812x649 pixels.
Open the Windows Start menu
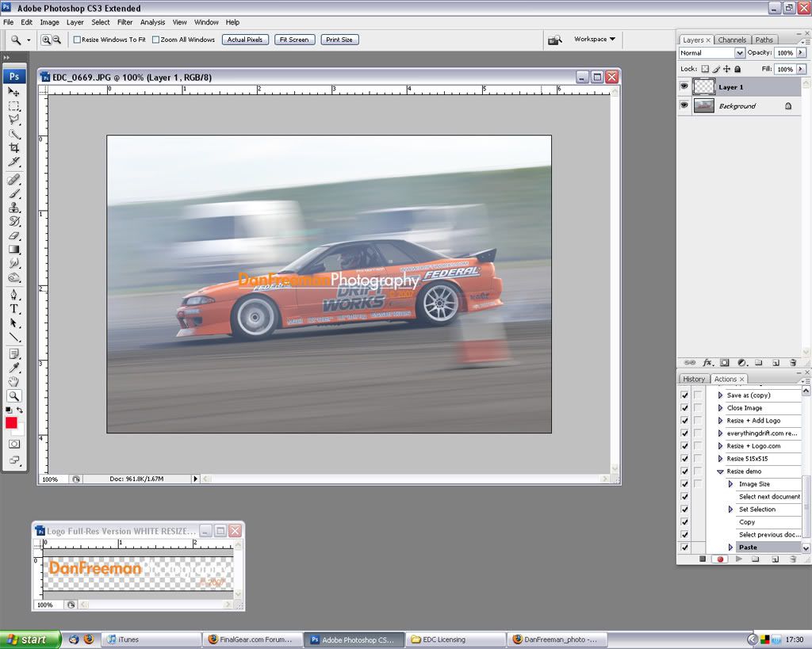30,639
